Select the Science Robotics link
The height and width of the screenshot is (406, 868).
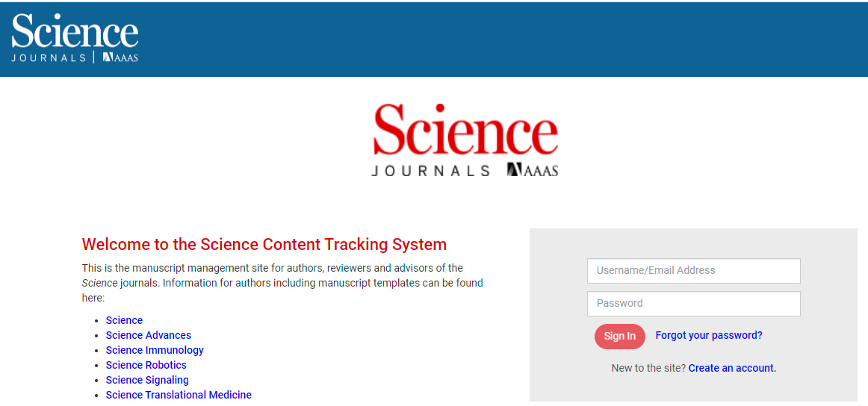(x=146, y=365)
